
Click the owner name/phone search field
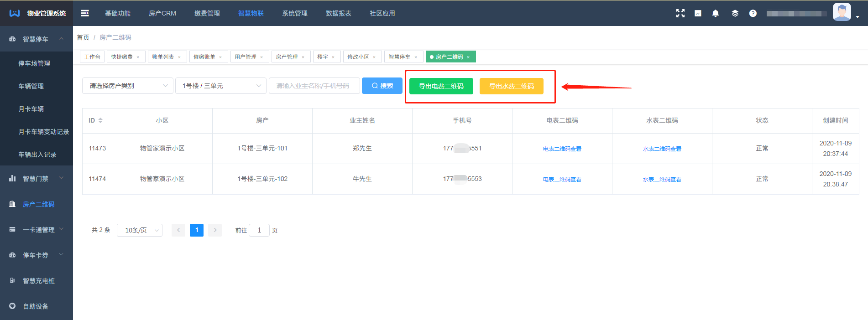click(x=314, y=86)
